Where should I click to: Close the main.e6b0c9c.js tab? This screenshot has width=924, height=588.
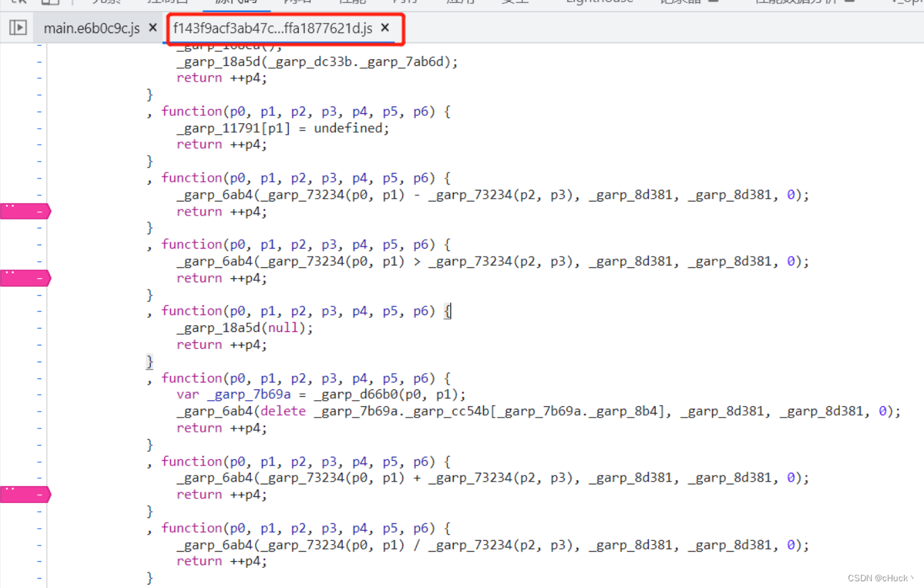(x=153, y=28)
